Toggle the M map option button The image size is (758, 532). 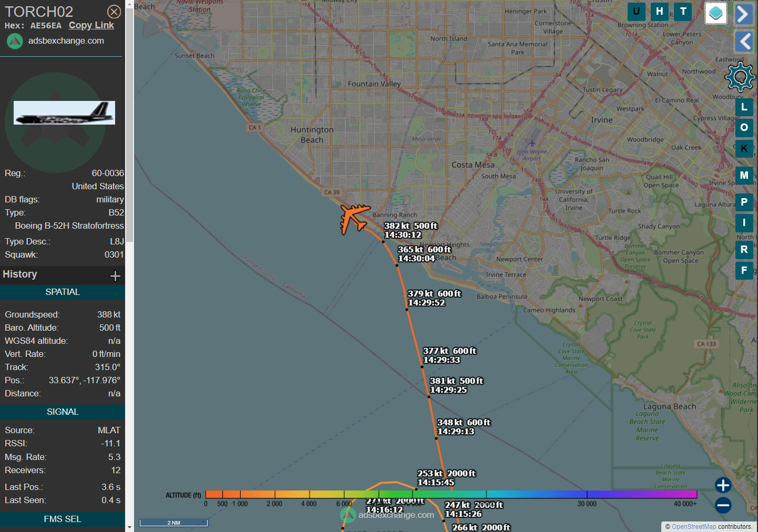click(744, 176)
